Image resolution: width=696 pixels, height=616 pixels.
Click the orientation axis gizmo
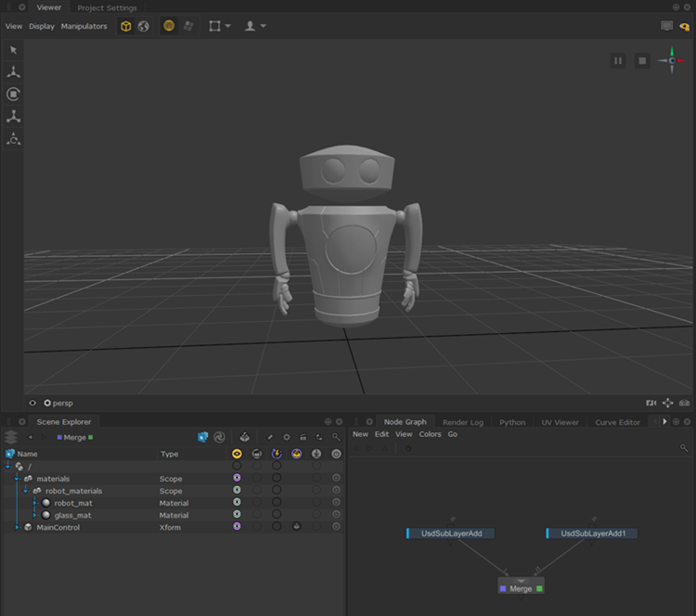pos(672,61)
